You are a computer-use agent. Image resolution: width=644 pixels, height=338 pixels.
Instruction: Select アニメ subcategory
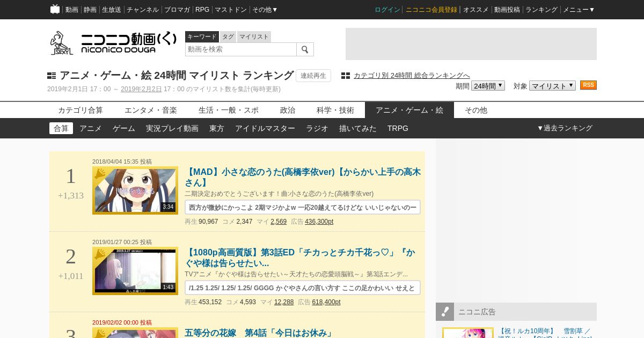[91, 128]
